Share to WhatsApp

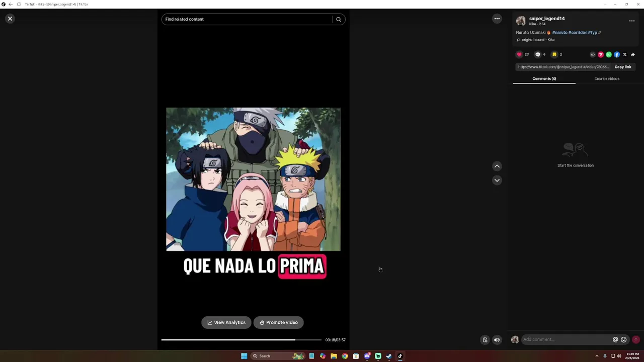click(x=609, y=54)
